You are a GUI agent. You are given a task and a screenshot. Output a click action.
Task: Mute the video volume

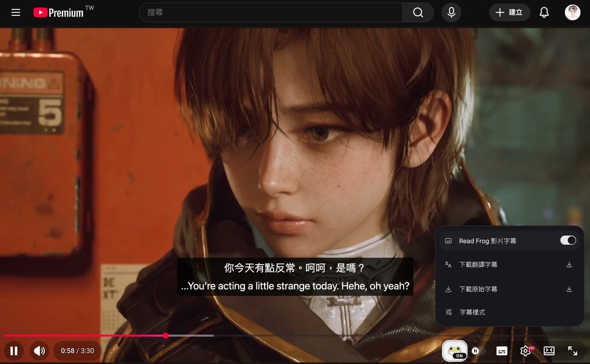pyautogui.click(x=40, y=351)
